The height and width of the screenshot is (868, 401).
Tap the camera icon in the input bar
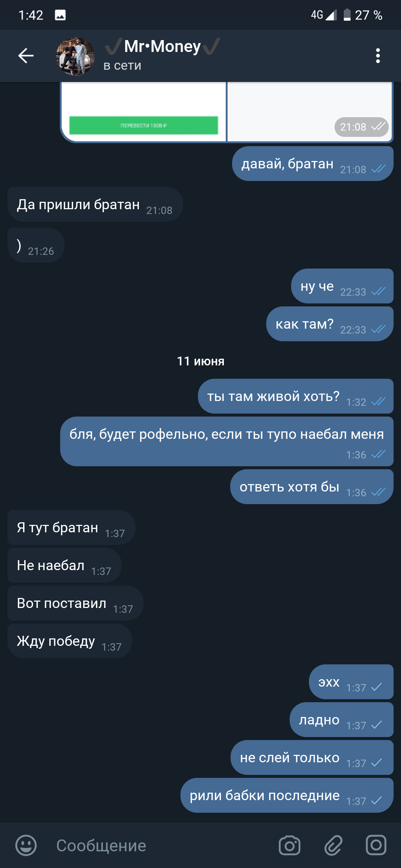pos(290,845)
